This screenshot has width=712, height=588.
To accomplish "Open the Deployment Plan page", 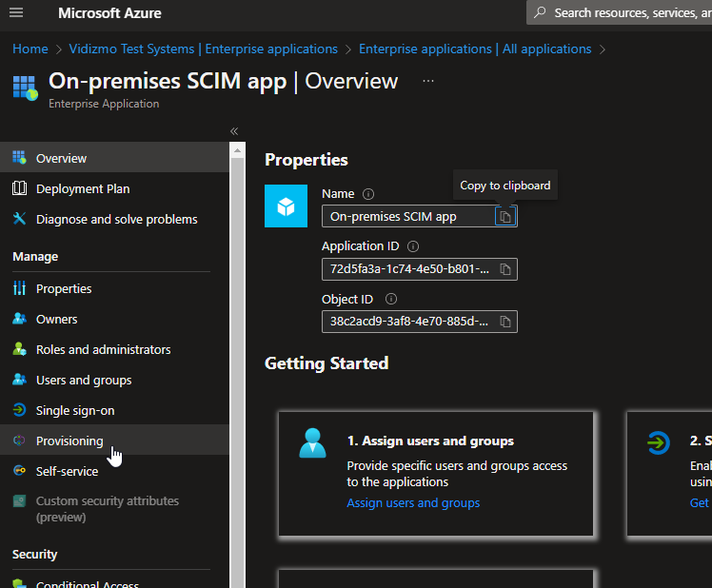I will [x=83, y=188].
